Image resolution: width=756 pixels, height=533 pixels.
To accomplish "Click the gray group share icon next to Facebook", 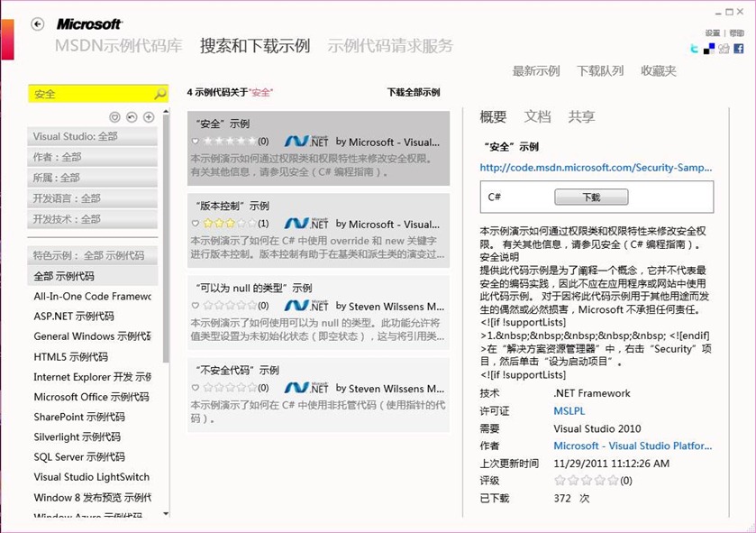I will tap(724, 49).
